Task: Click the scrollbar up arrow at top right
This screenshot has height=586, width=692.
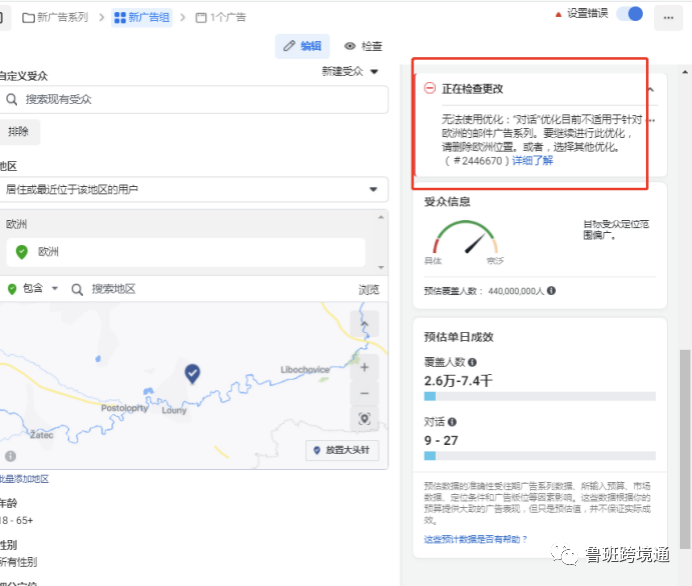Action: coord(685,72)
